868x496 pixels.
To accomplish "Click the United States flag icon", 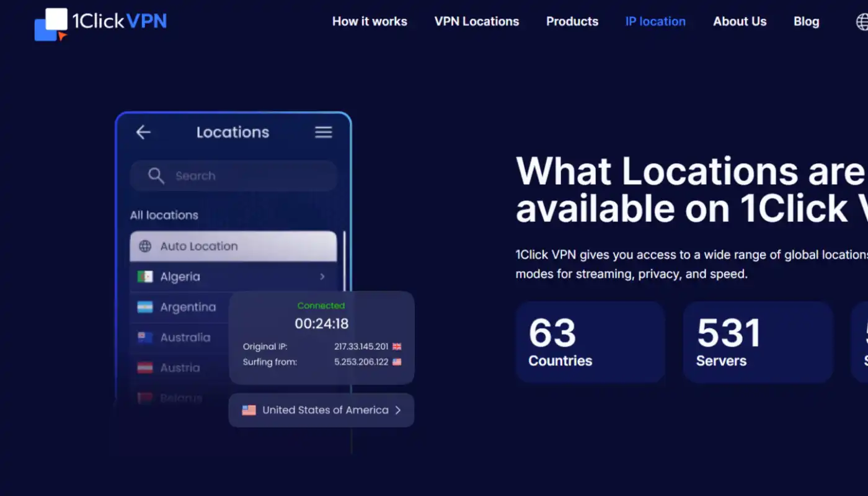I will click(249, 410).
